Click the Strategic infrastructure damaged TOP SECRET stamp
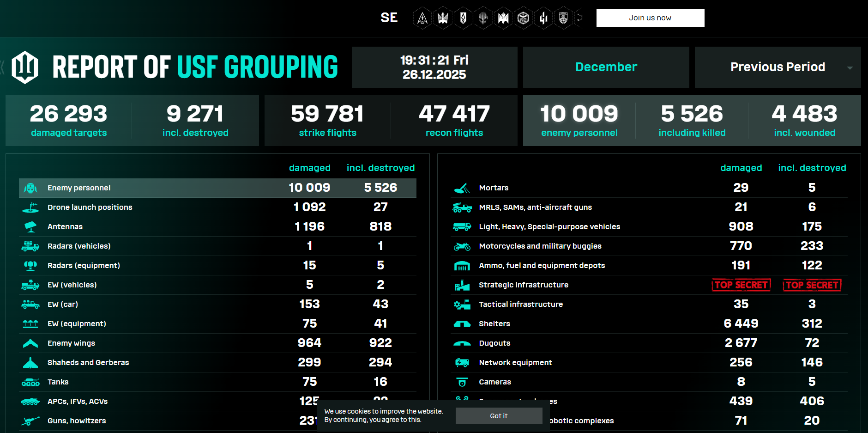This screenshot has height=433, width=868. point(741,285)
